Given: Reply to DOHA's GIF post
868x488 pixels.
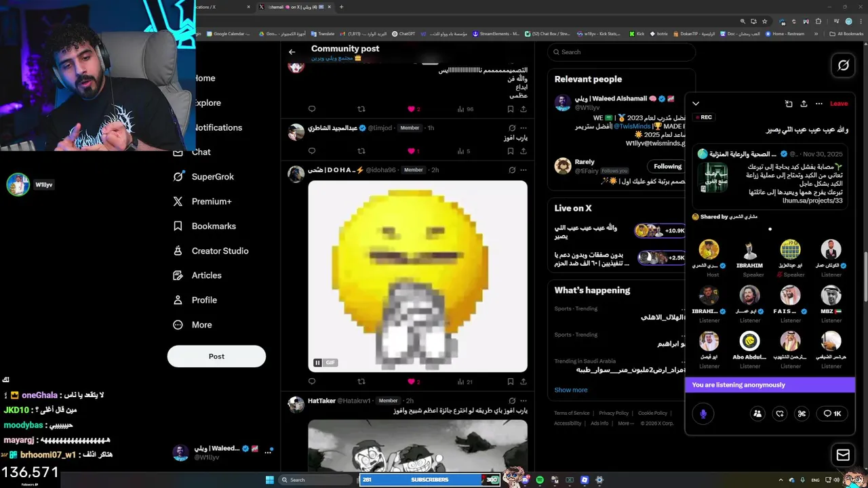Looking at the screenshot, I should 312,382.
